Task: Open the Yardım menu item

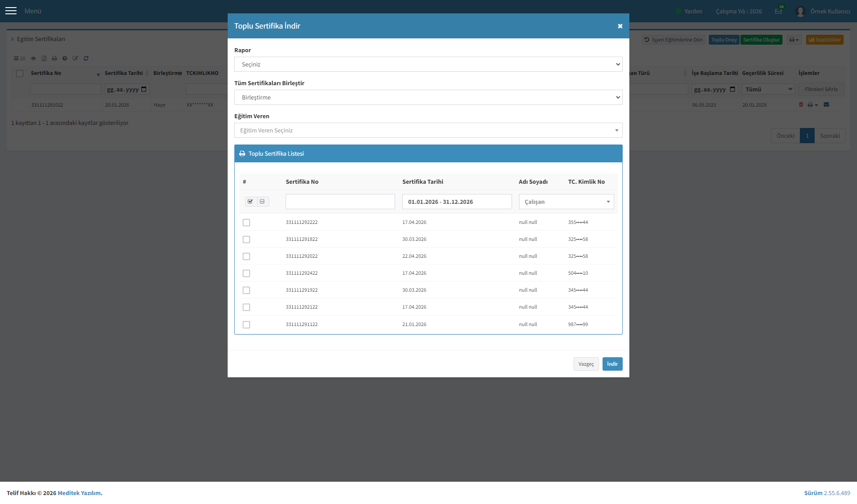Action: (x=689, y=11)
